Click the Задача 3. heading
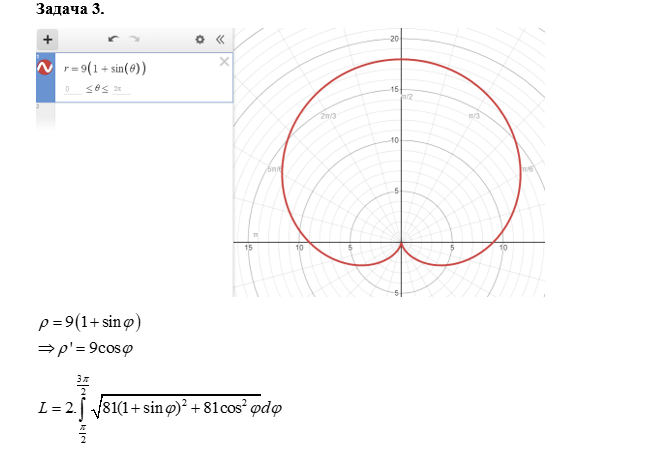This screenshot has height=451, width=649. tap(70, 9)
